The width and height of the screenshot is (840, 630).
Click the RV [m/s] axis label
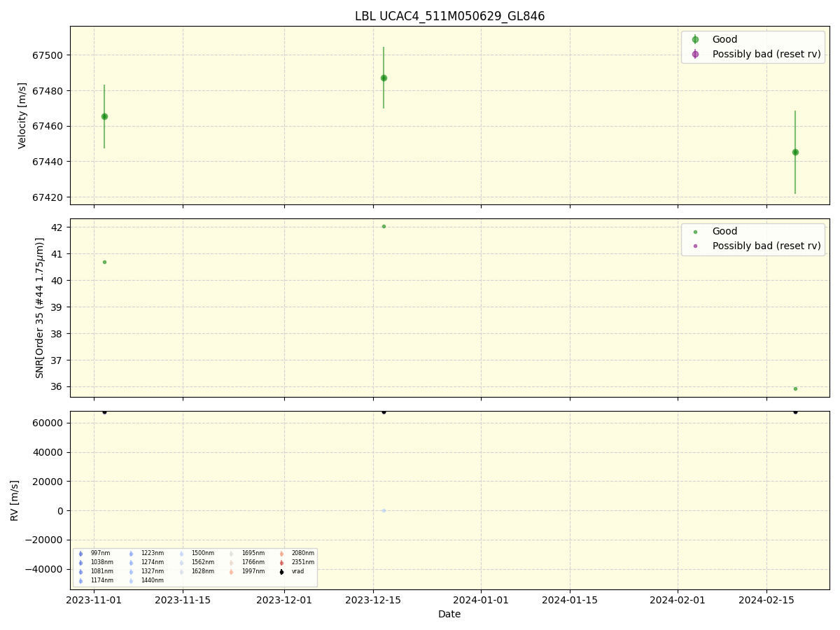pos(15,500)
